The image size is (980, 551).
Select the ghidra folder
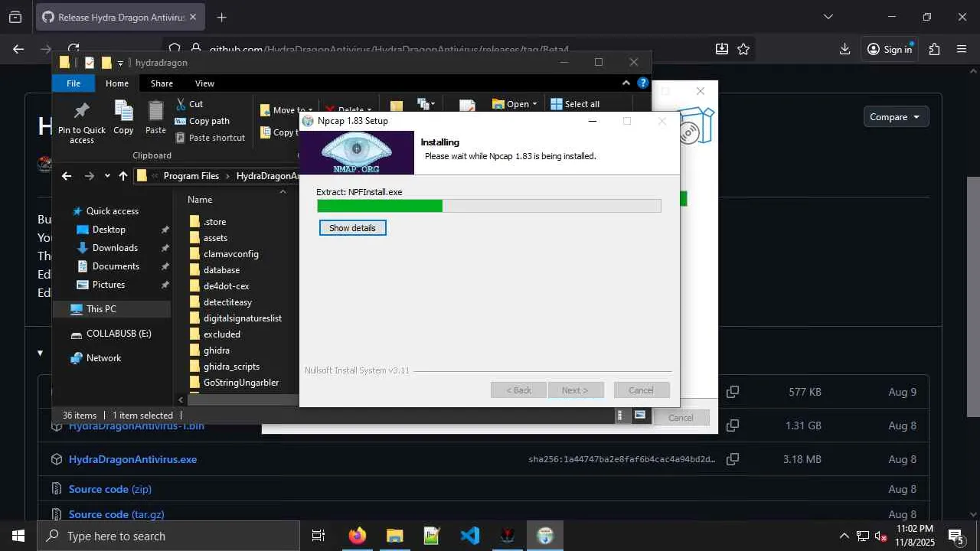point(216,350)
